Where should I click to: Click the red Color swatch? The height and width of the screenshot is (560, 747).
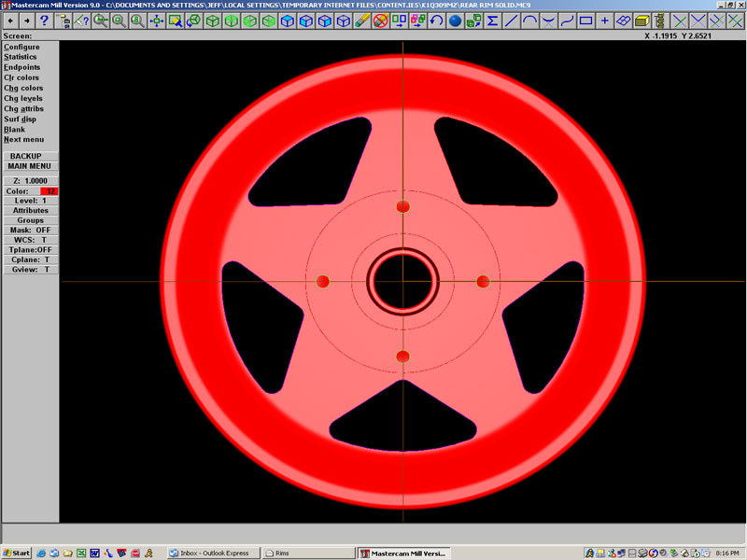point(49,190)
